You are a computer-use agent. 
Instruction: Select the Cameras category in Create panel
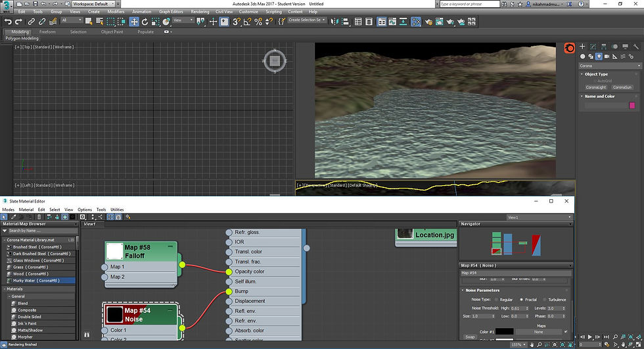coord(607,57)
